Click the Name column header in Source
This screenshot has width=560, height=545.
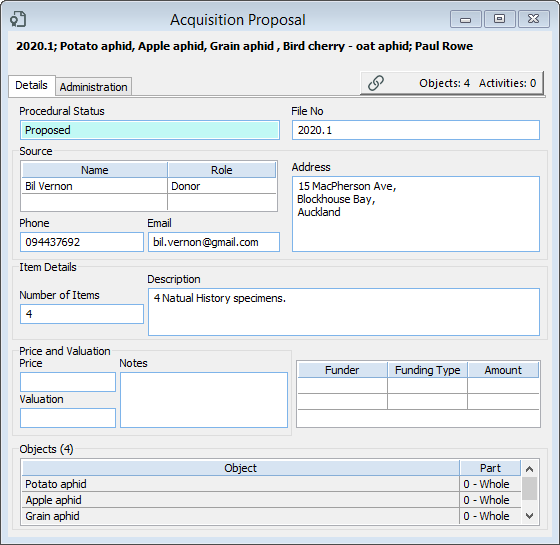coord(95,170)
